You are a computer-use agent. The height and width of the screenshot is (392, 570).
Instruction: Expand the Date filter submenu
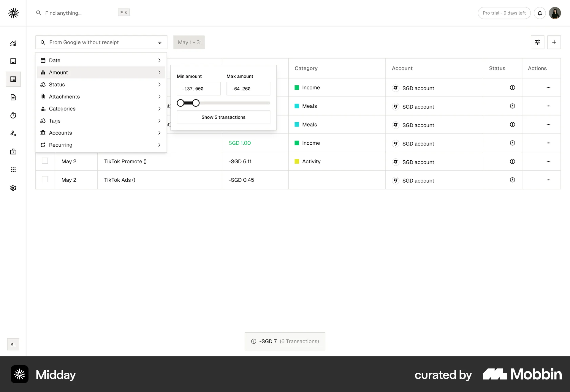click(101, 60)
